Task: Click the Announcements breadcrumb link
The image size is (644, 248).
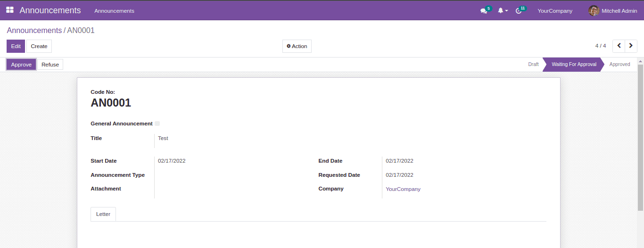Action: (x=34, y=31)
